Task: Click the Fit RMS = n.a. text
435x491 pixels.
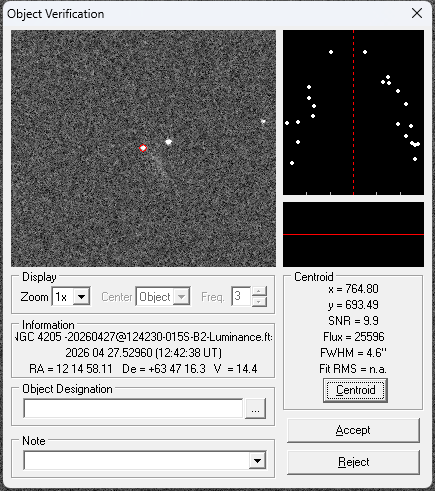Action: [353, 369]
